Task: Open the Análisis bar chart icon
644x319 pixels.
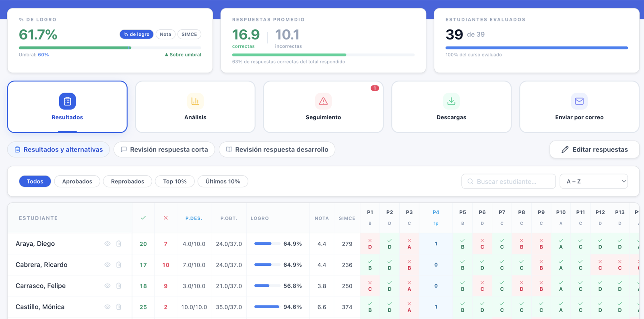Action: point(195,101)
